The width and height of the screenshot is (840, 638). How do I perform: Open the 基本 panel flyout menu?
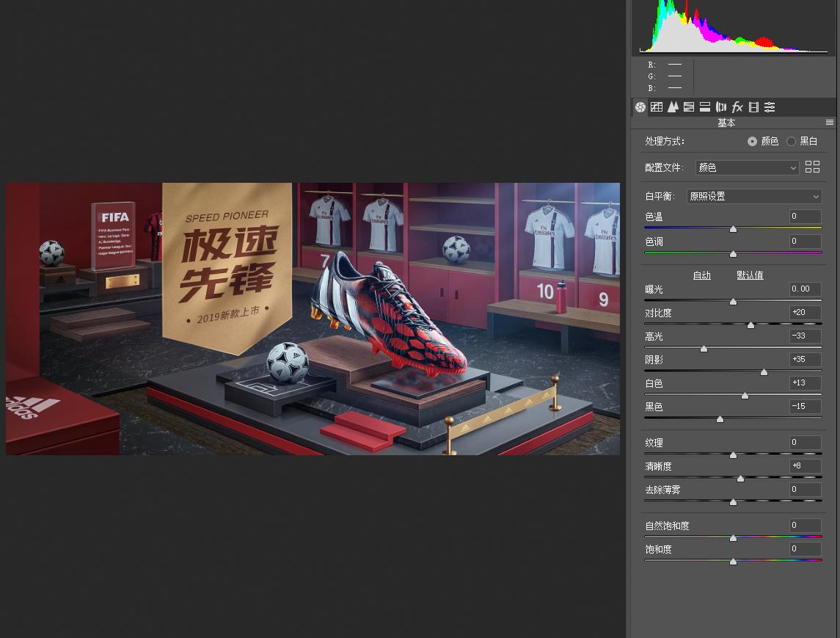point(830,123)
